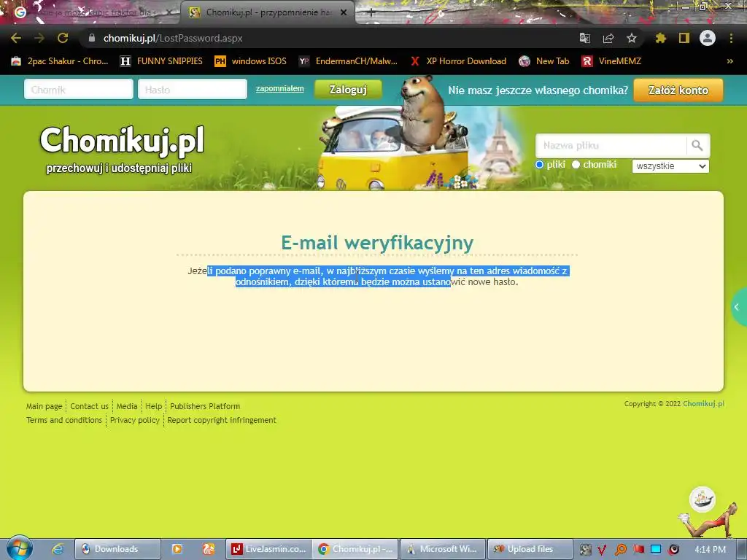Click the E-mail weryfikacyjny heading
The width and height of the screenshot is (747, 560).
pyautogui.click(x=377, y=242)
